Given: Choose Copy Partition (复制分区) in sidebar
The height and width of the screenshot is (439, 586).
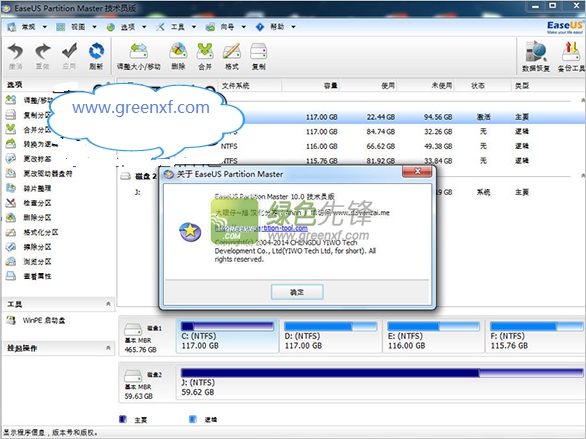Looking at the screenshot, I should tap(28, 115).
